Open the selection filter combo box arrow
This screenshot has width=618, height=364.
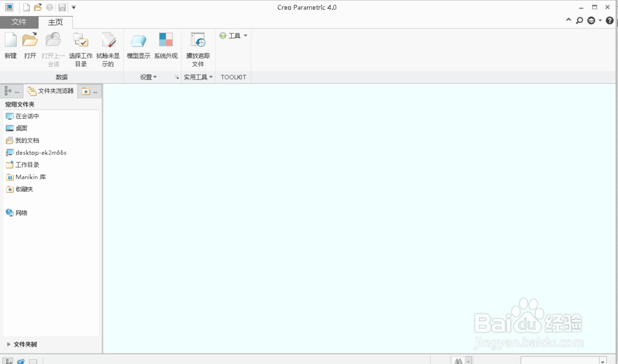point(603,361)
